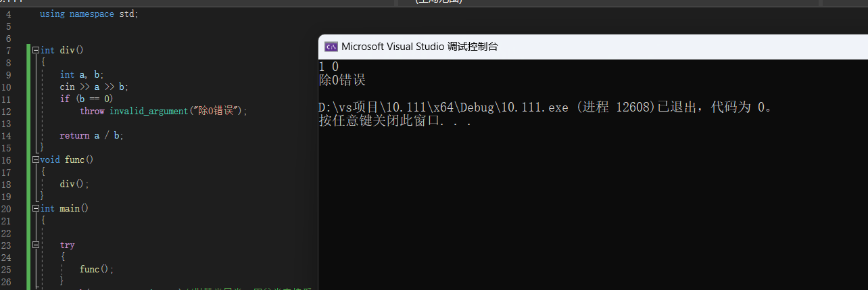
Task: Click the throw invalid_argument line
Action: tap(164, 111)
